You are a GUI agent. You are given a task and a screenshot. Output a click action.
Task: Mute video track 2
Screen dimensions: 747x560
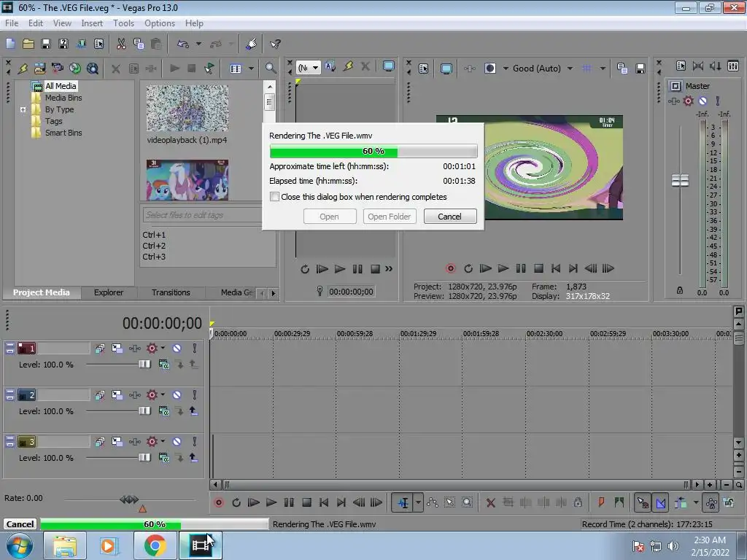point(177,394)
